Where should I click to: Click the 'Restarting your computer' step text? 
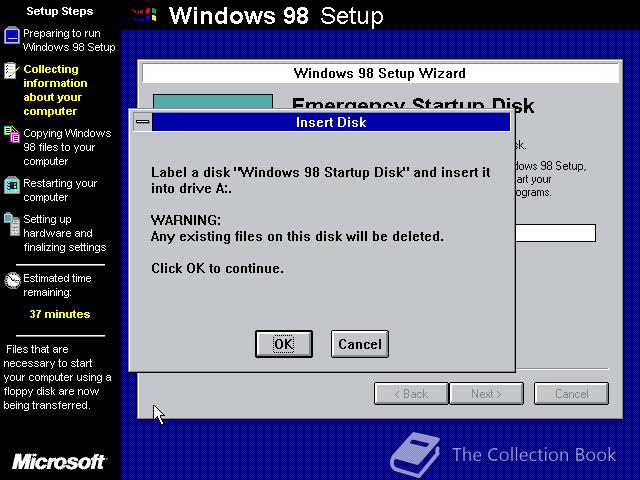point(60,190)
